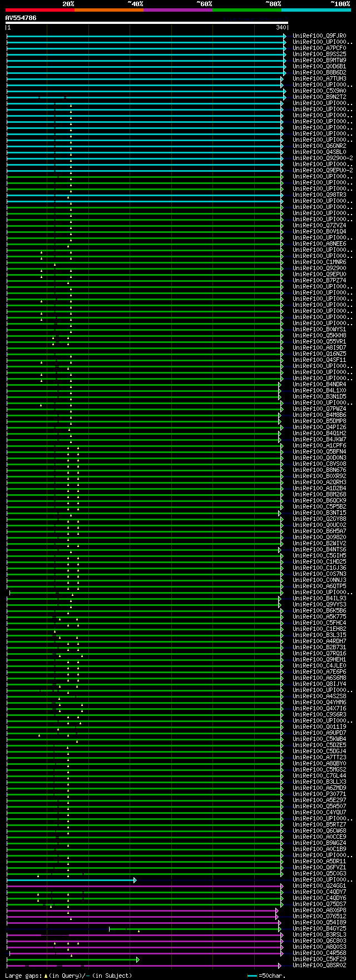Select the UniRef100_B9N2T2 label

(x=319, y=97)
